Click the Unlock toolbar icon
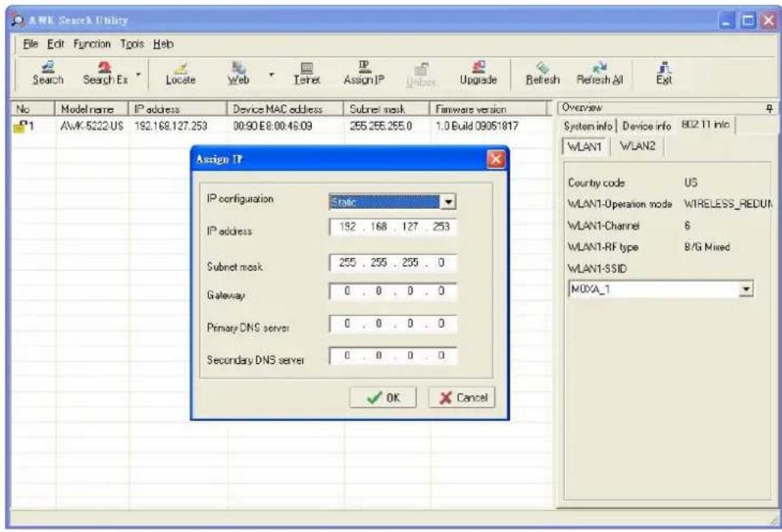782x532 pixels. pyautogui.click(x=421, y=75)
